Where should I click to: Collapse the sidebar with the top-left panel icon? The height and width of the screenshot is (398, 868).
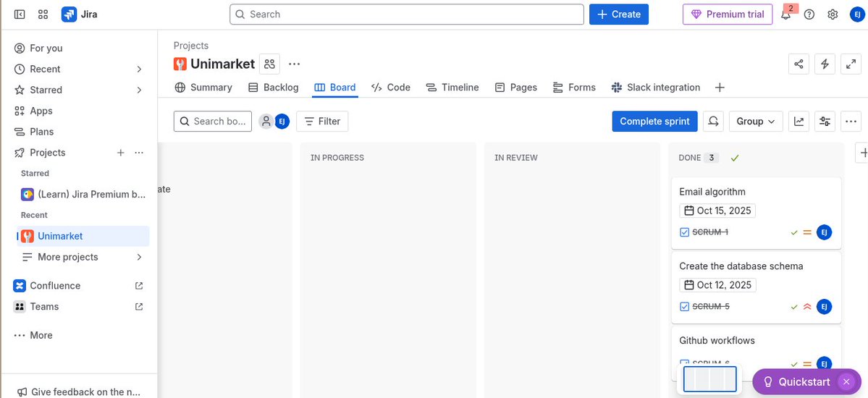click(20, 14)
